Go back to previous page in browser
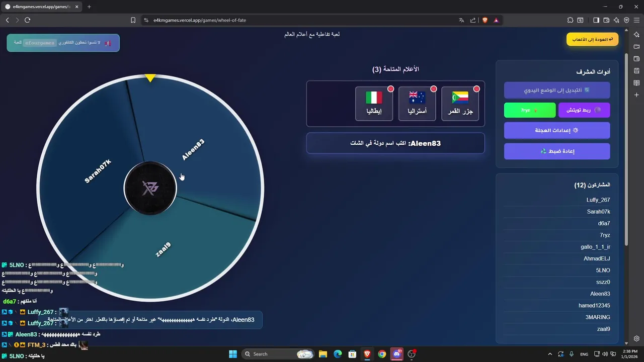 (x=7, y=20)
